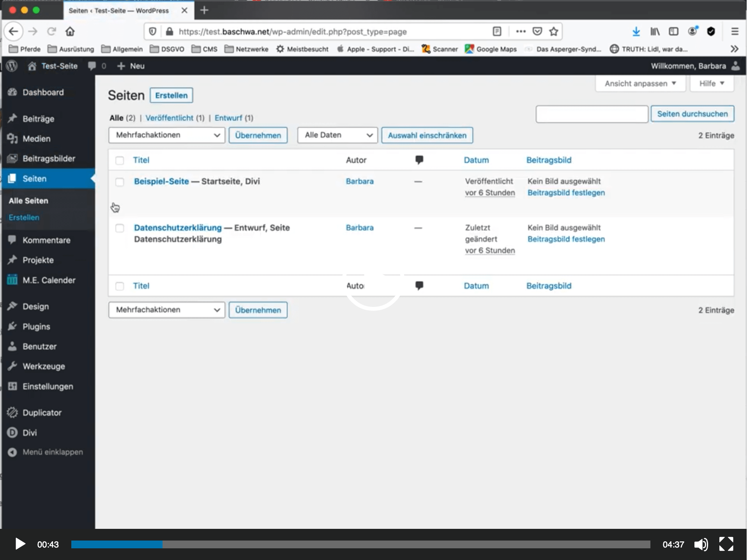Screen dimensions: 749x560
Task: Tick the select-all checkbox beside Titel
Action: coord(120,160)
